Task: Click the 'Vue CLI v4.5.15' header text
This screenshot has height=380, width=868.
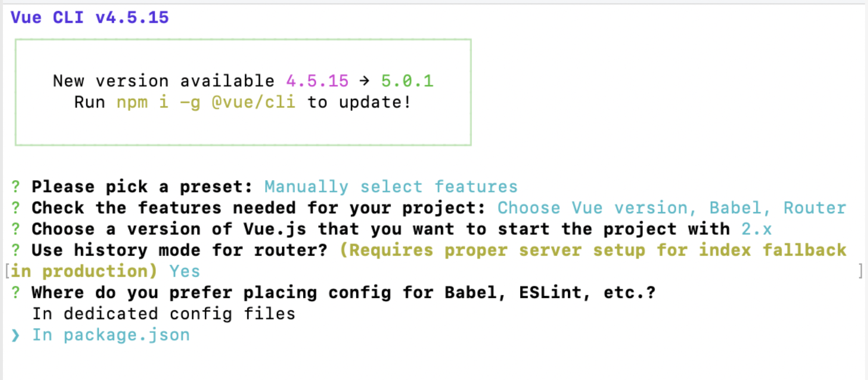Action: (90, 17)
